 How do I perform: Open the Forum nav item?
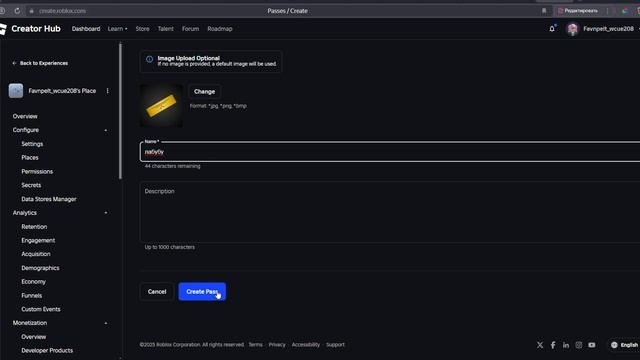click(190, 29)
